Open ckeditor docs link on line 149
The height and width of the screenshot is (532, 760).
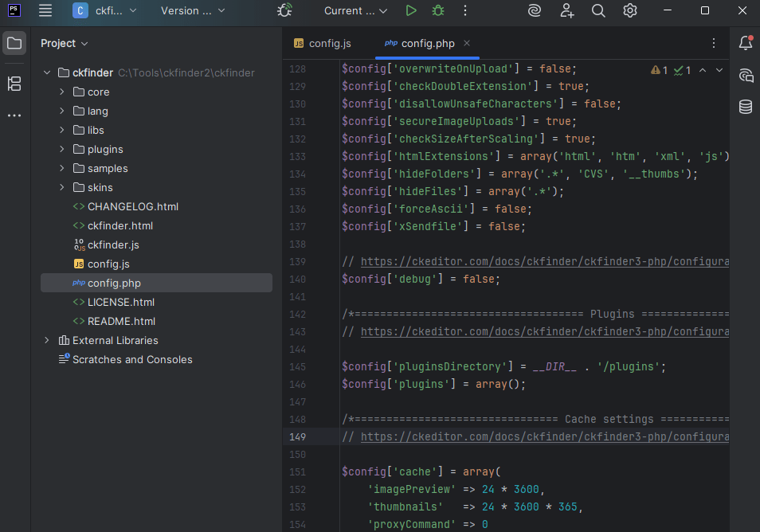click(545, 437)
